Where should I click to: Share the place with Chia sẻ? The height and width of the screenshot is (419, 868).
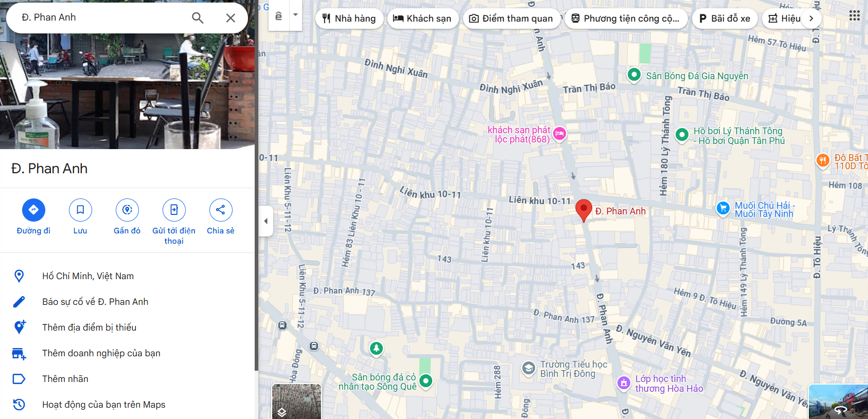pyautogui.click(x=221, y=216)
